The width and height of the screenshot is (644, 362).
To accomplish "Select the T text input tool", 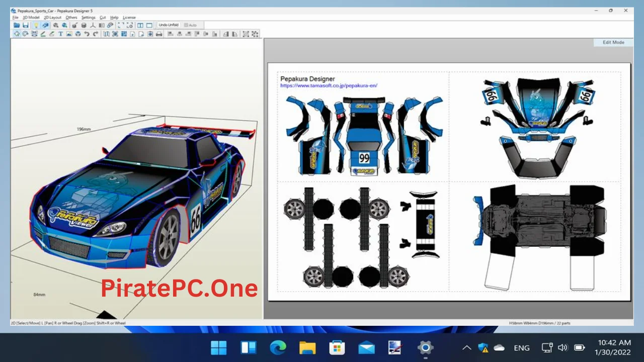I will tap(60, 34).
